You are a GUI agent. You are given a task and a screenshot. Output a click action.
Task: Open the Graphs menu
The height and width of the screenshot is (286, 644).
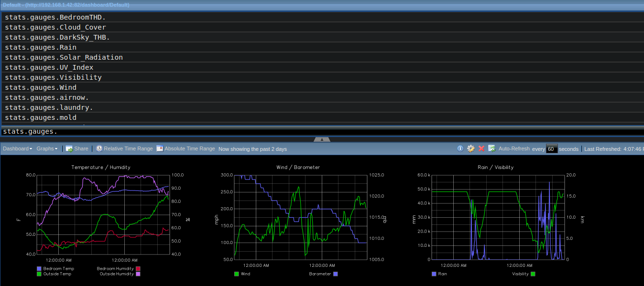(46, 148)
